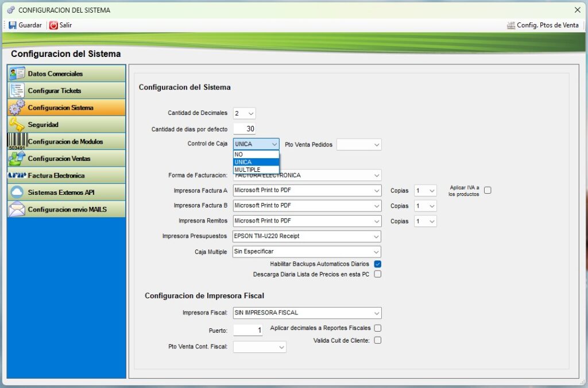Image resolution: width=588 pixels, height=388 pixels.
Task: Select MULTIPLE in Control de Caja list
Action: [247, 170]
